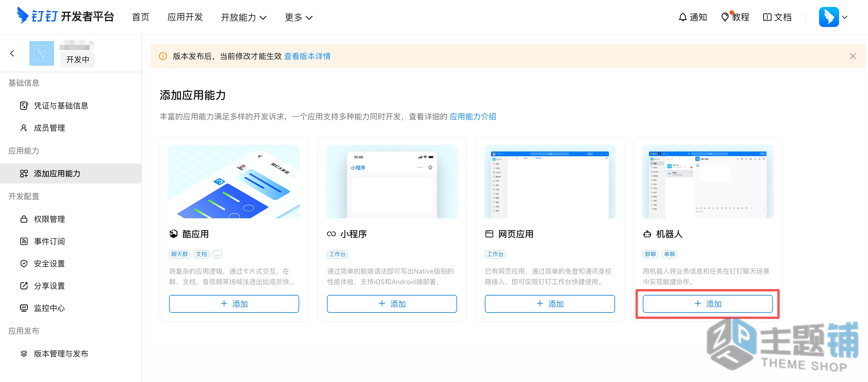Screen dimensions: 868x382
Task: Open 应用开发 in top navigation
Action: 185,17
